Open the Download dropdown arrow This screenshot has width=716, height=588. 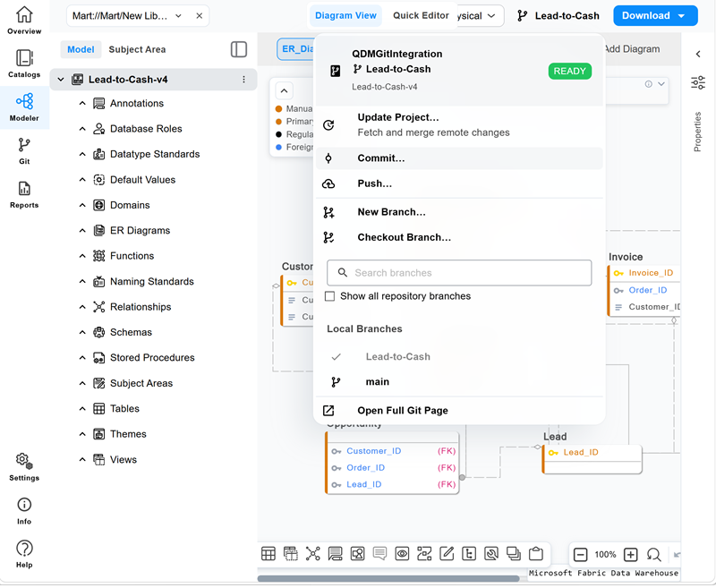[x=682, y=16]
